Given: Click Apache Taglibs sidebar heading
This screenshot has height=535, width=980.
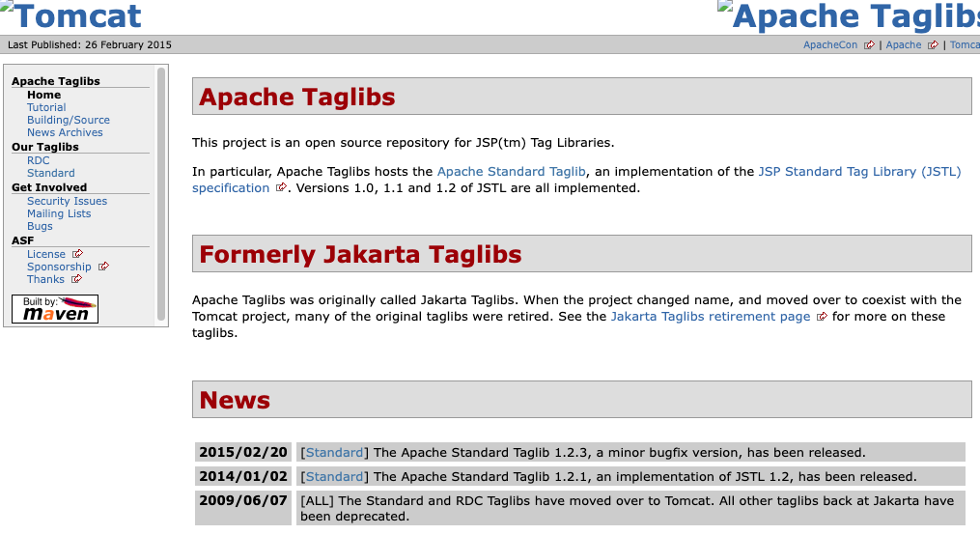Looking at the screenshot, I should (x=56, y=81).
